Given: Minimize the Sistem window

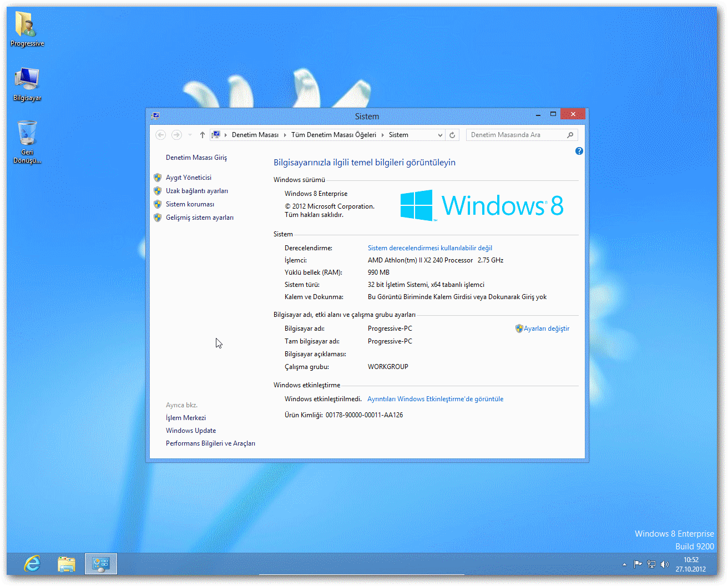Looking at the screenshot, I should click(538, 114).
